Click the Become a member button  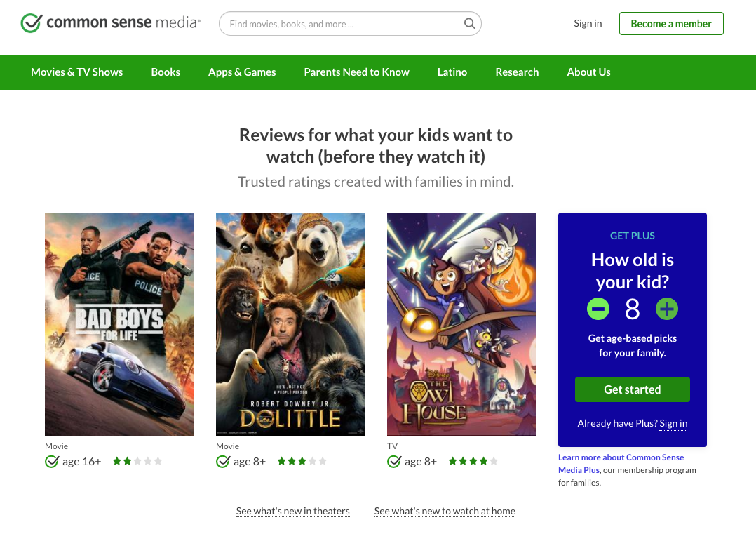[671, 24]
